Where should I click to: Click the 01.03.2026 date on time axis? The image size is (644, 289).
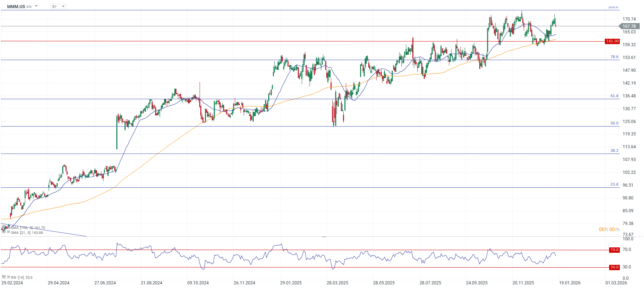pyautogui.click(x=616, y=283)
